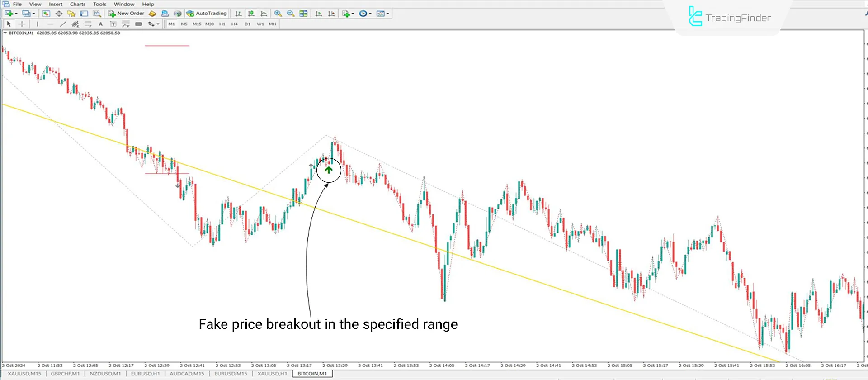
Task: Expand the Periods dropdown arrow
Action: point(370,14)
